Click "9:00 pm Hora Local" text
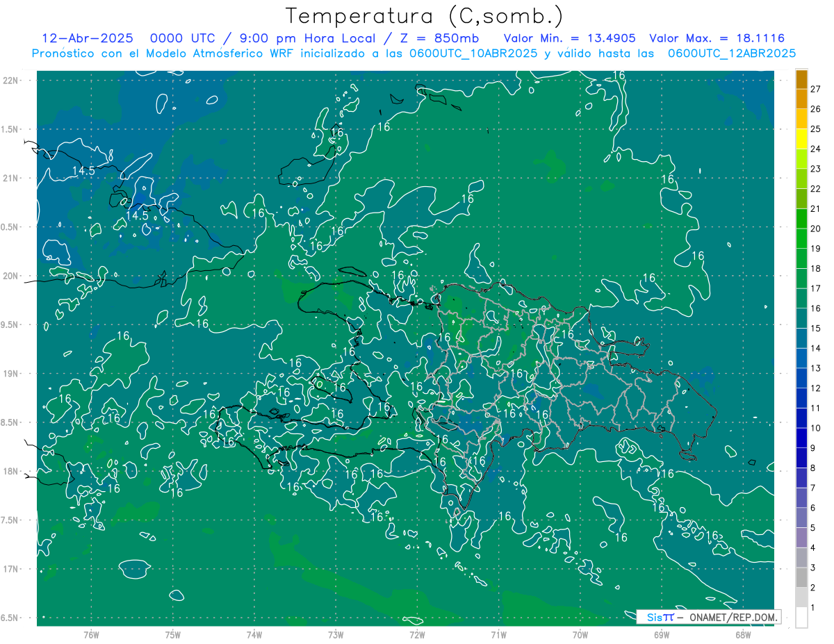 pyautogui.click(x=309, y=38)
